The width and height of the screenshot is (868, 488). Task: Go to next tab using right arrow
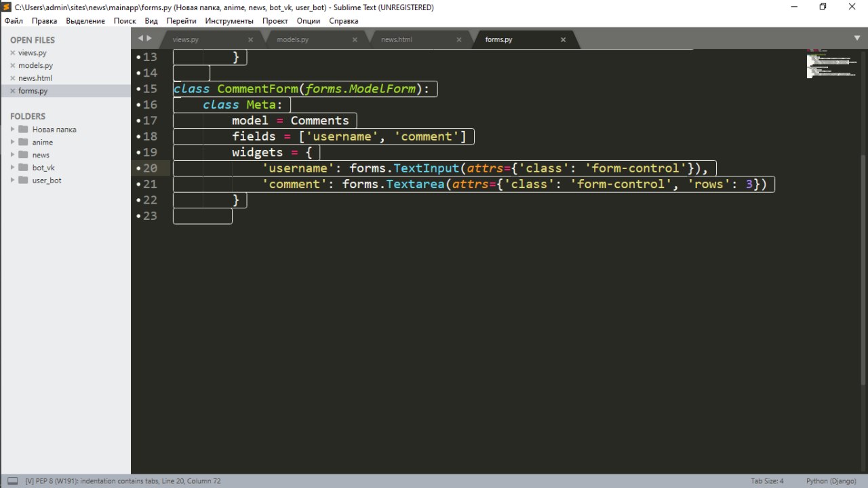149,39
